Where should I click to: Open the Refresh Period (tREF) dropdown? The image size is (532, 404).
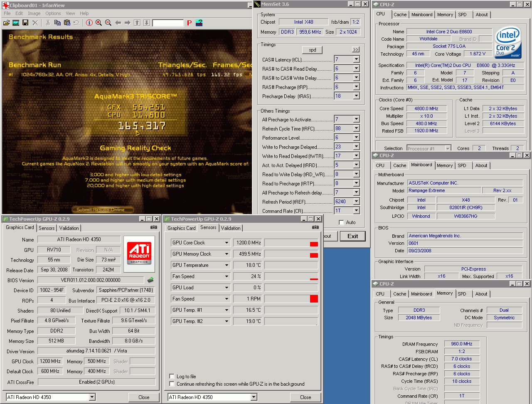[356, 202]
